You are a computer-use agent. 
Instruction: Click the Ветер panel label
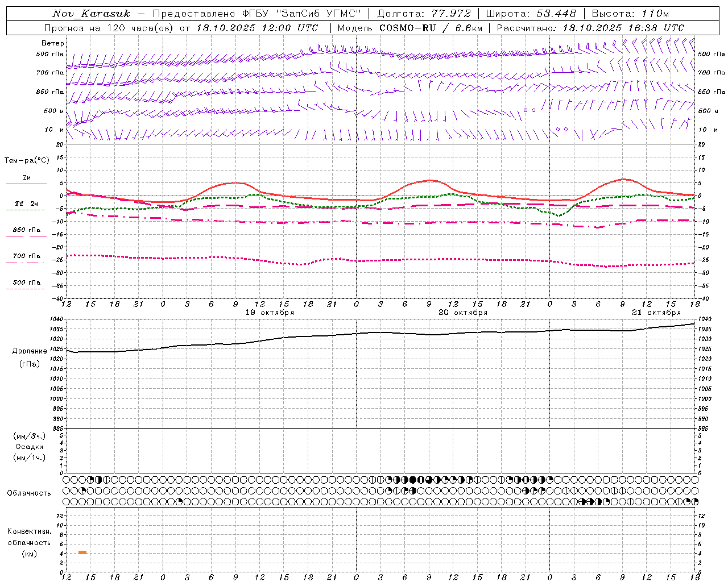(53, 43)
